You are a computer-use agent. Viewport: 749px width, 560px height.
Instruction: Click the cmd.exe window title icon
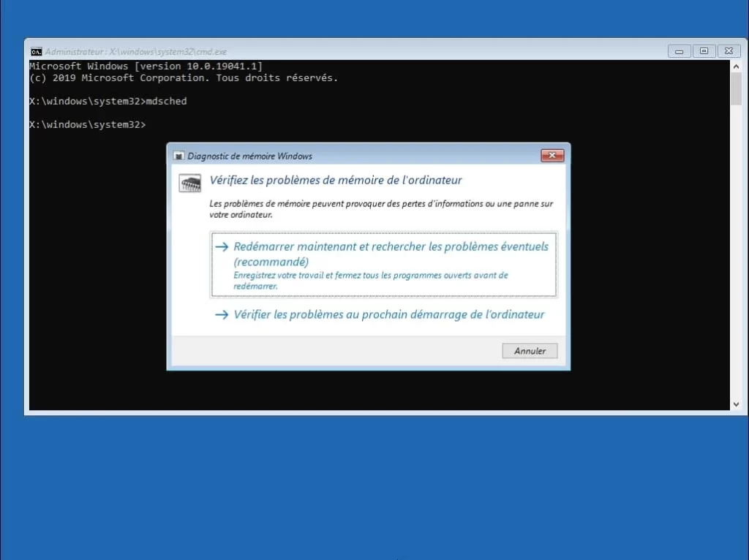click(36, 52)
